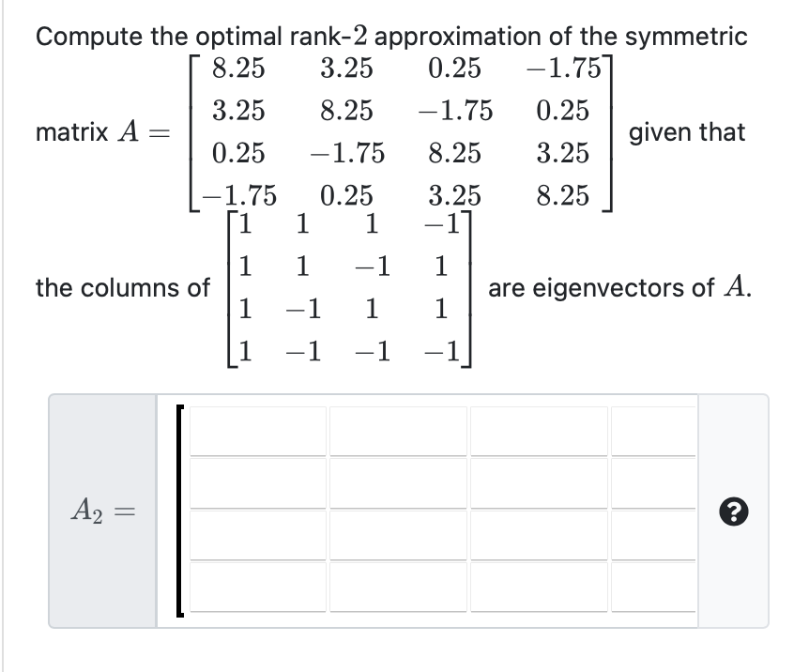Select the first row, second column matrix cell

(x=397, y=430)
